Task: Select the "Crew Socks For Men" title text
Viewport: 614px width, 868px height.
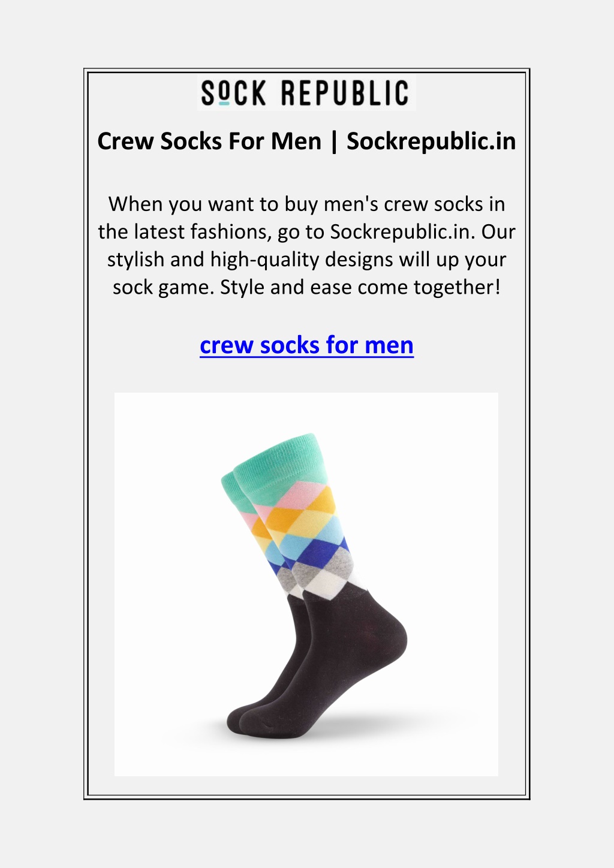Action: coord(209,141)
